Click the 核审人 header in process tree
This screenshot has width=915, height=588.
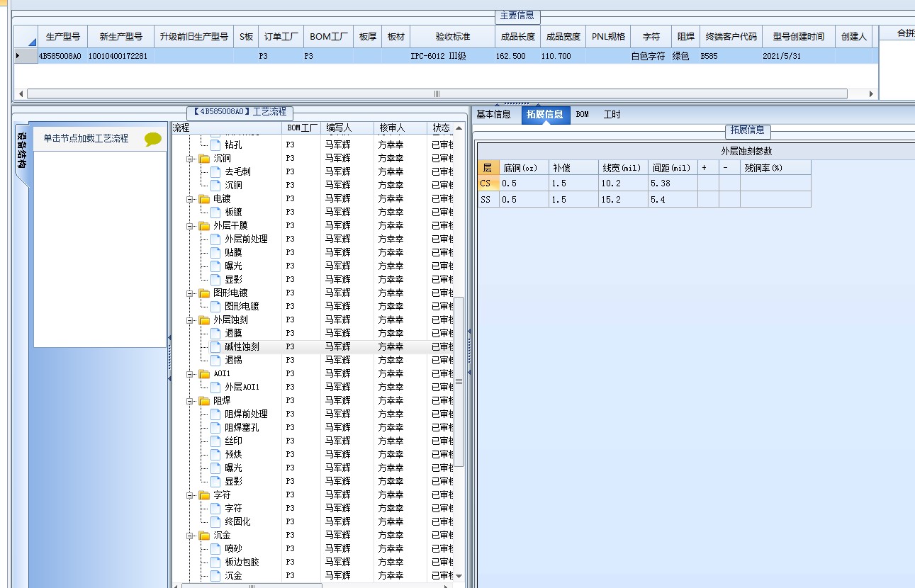400,128
